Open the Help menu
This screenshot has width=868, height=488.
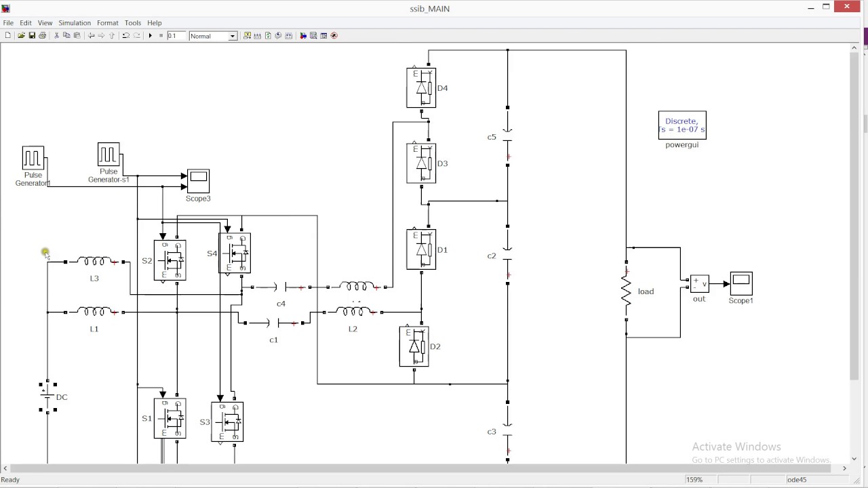tap(155, 23)
